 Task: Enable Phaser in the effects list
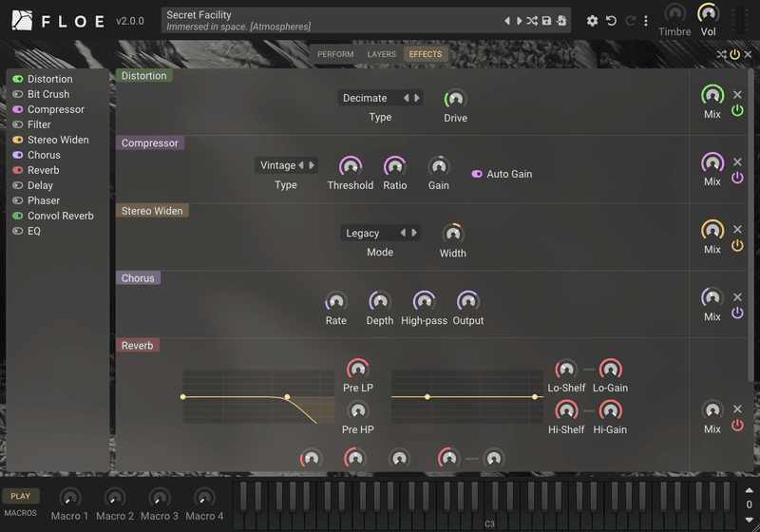click(x=17, y=200)
